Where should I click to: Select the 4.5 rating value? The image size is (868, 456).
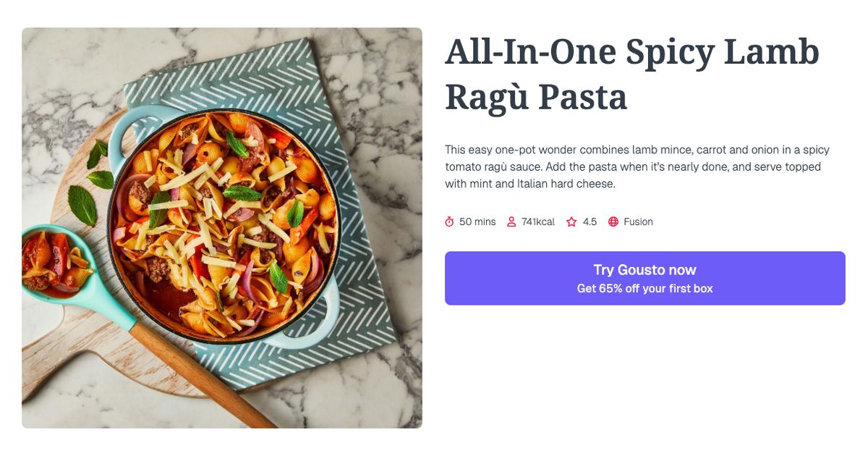tap(589, 221)
